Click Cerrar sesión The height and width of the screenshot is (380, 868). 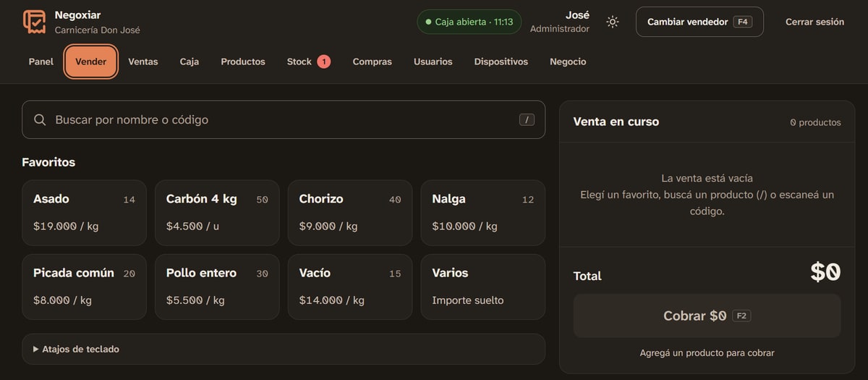click(x=814, y=22)
